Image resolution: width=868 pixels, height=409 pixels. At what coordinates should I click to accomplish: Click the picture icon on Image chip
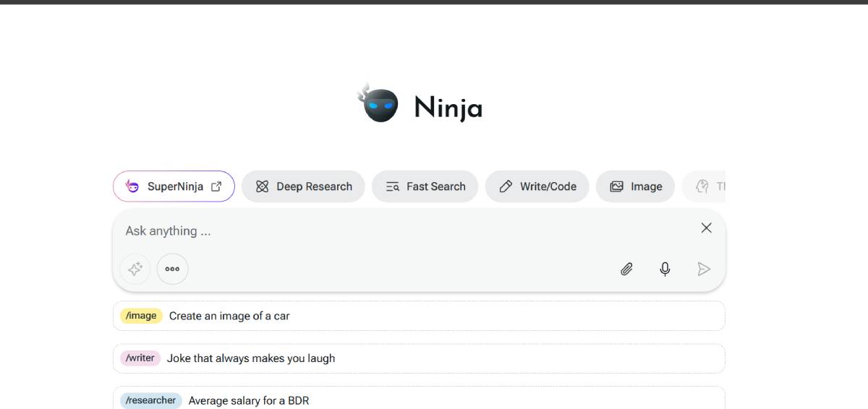click(616, 186)
